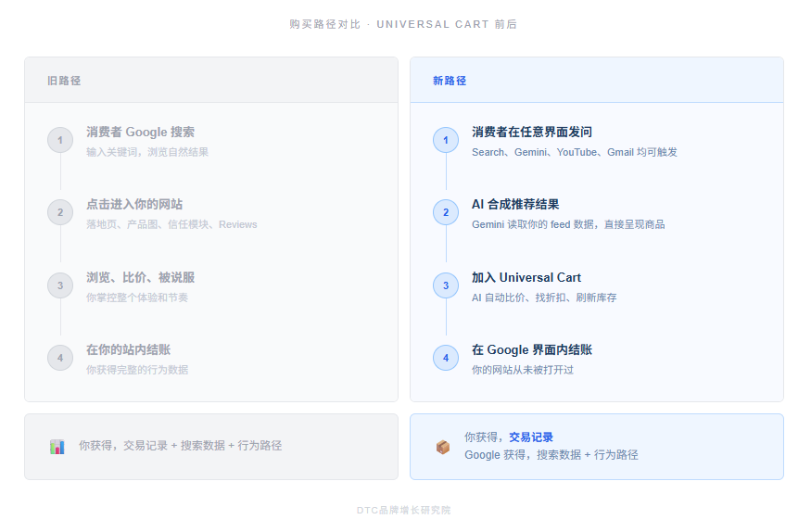Click the step title 在你的站内结账
Image resolution: width=811 pixels, height=532 pixels.
point(128,350)
